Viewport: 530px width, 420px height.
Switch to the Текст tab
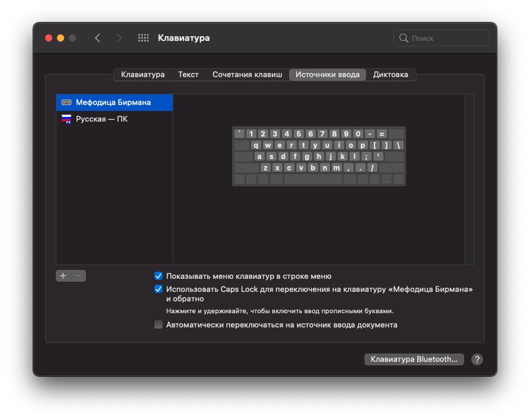(188, 74)
